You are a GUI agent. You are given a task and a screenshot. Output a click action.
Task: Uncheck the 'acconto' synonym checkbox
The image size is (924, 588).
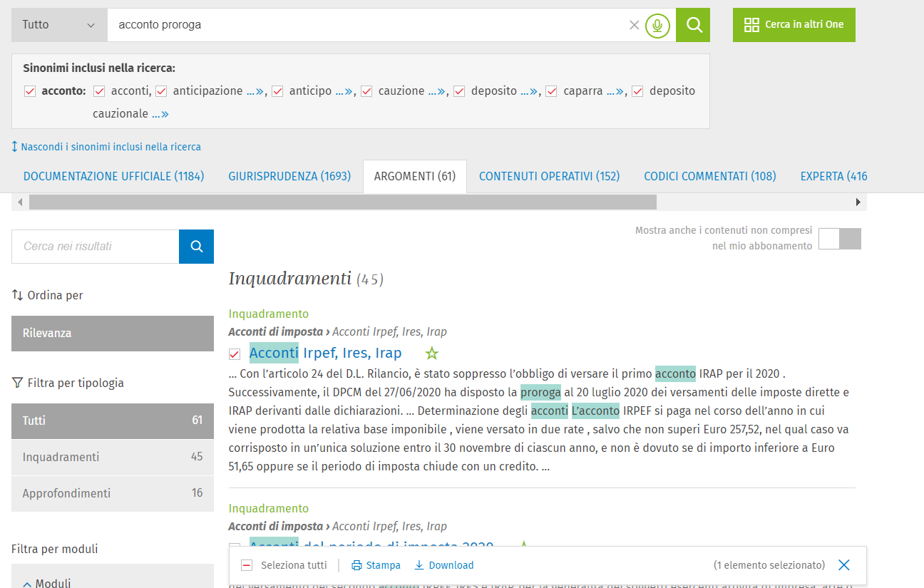30,91
